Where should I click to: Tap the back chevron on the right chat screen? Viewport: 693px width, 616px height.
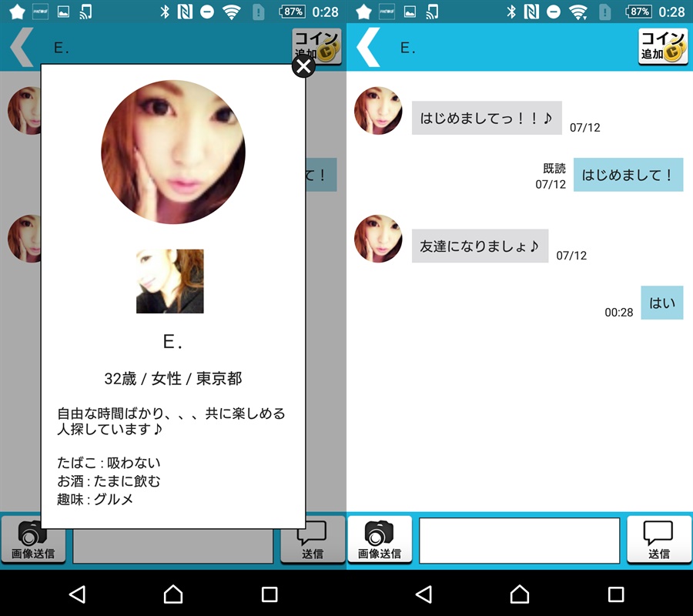[368, 47]
